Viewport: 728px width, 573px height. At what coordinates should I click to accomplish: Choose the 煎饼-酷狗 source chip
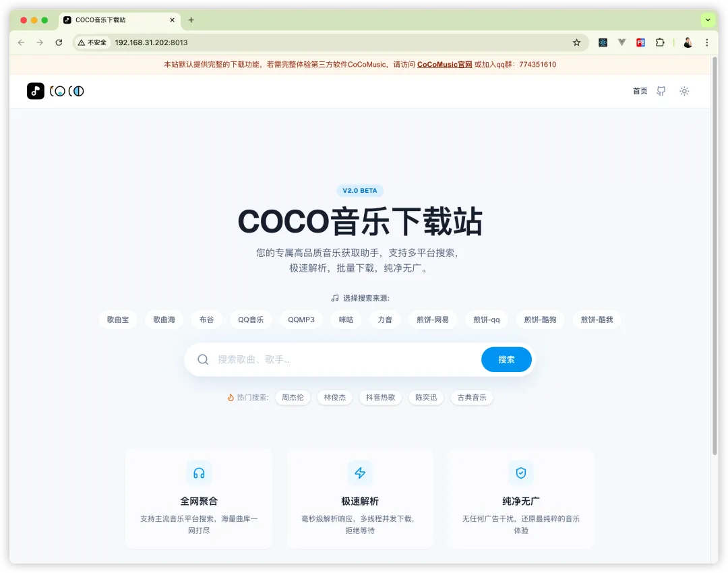point(540,320)
